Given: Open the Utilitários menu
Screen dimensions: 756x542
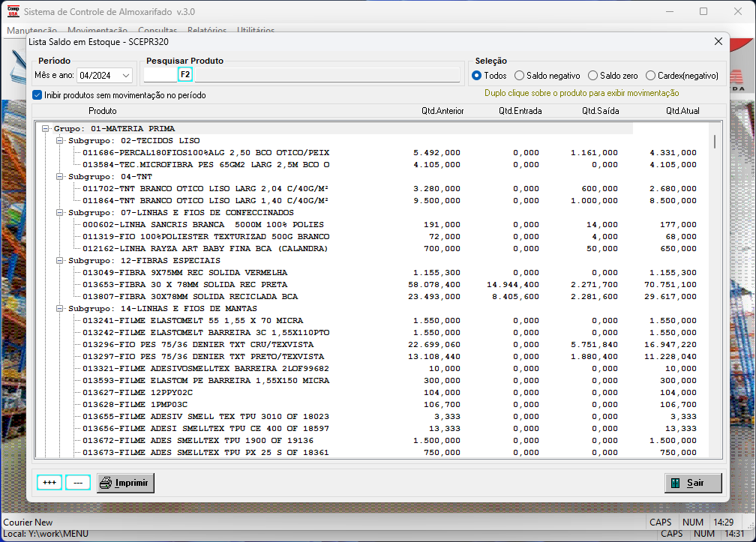Looking at the screenshot, I should (x=256, y=30).
